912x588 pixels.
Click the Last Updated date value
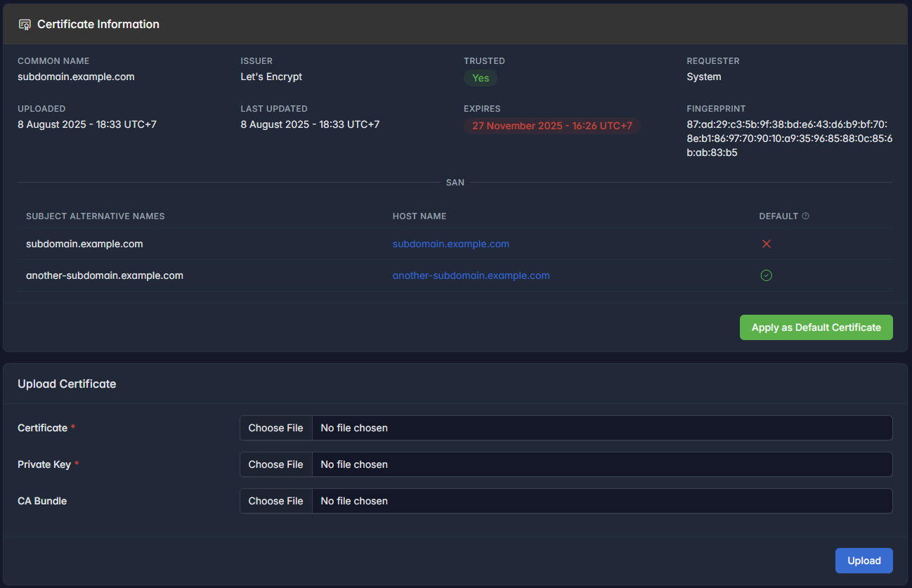point(310,124)
